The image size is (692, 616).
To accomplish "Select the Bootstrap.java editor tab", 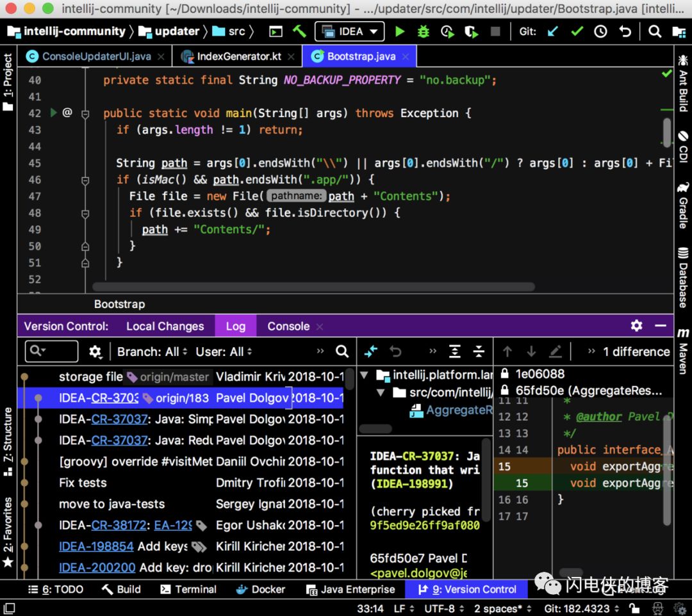I will [x=359, y=56].
